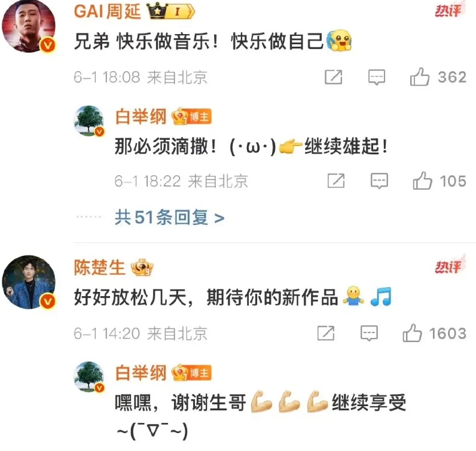Screen dimensions: 476x451
Task: Tap 白举纲's tree avatar in first reply
Action: point(89,121)
